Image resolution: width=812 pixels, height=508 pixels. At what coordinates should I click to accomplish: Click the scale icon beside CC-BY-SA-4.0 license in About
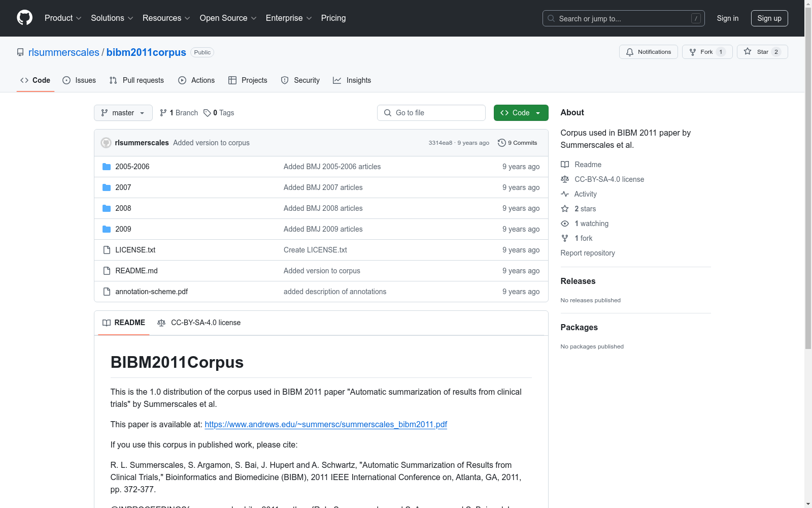click(x=565, y=179)
